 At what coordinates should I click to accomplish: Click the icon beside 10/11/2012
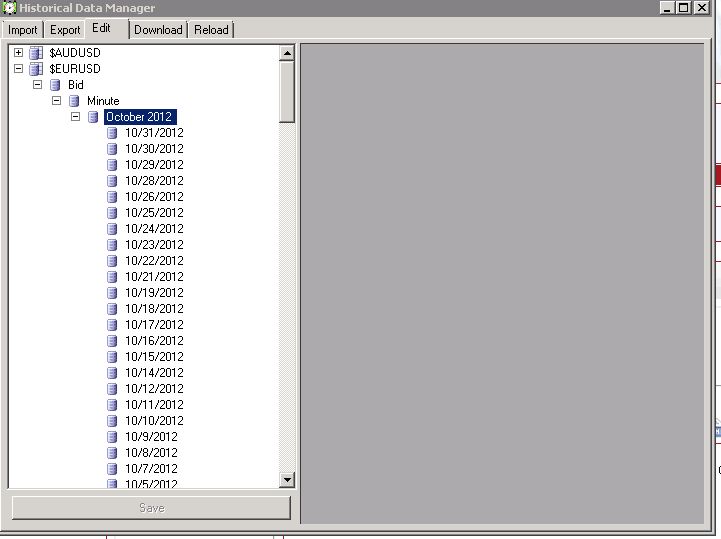click(112, 405)
